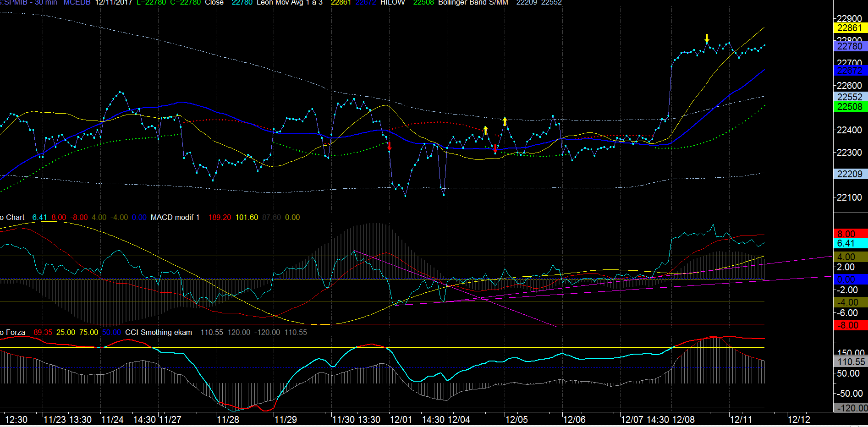This screenshot has width=868, height=427.
Task: Select the olive 4.00 level axis label
Action: [x=850, y=257]
